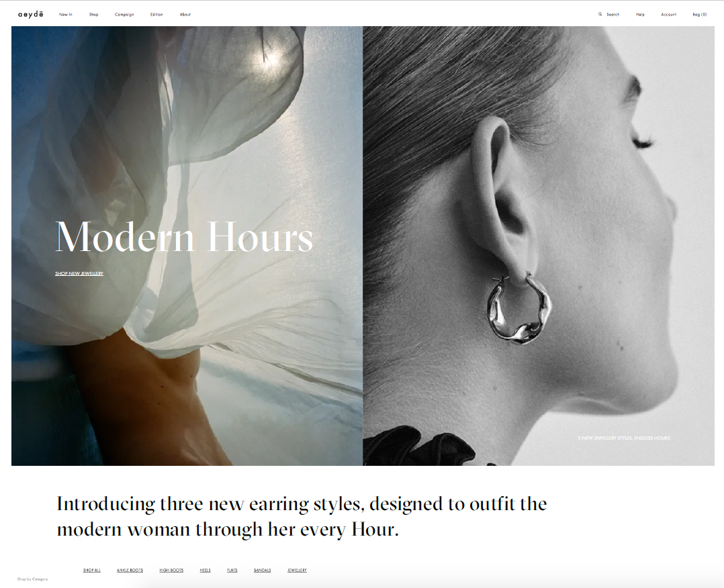
Task: Open the New In menu
Action: (66, 14)
